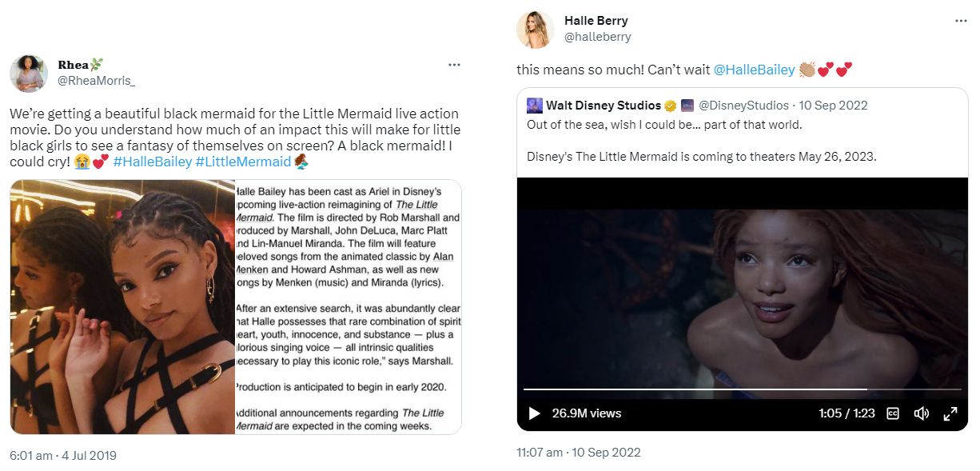Screen dimensions: 980x471
Task: Click the 10 Sep 2022 tweet timestamp
Action: (579, 453)
